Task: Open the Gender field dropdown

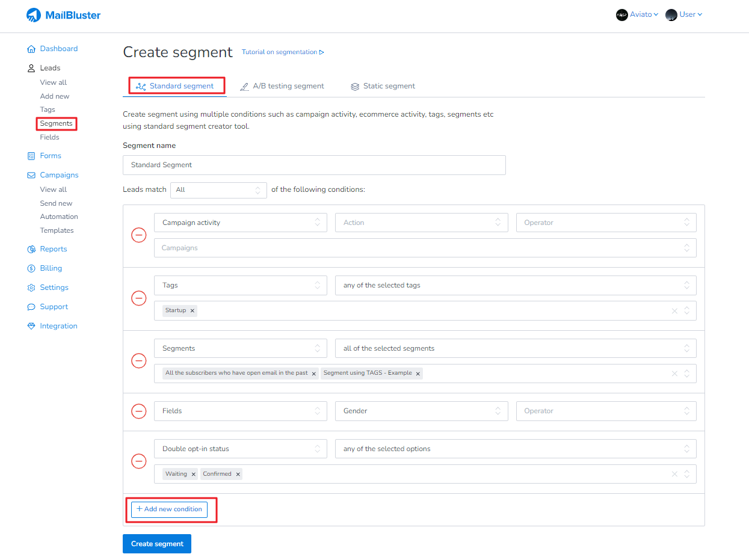Action: click(421, 411)
